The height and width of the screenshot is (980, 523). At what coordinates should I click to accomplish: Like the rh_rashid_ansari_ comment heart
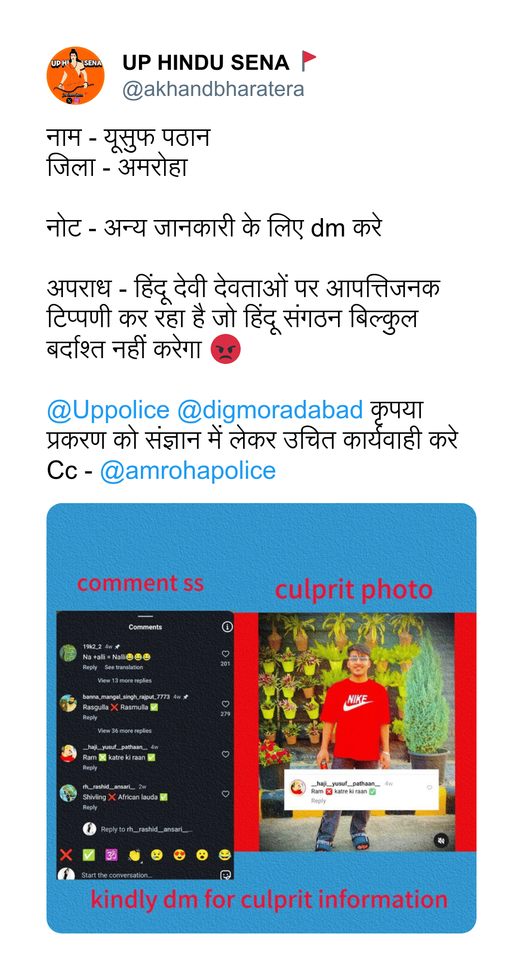point(225,794)
